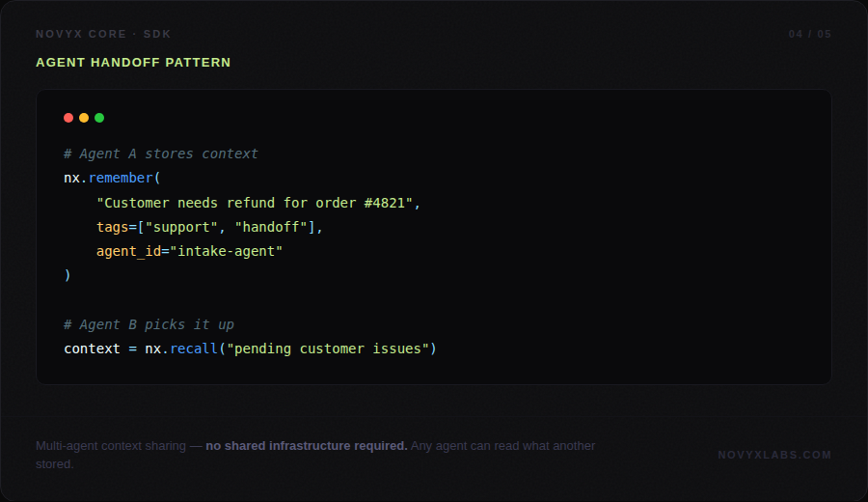Click the AGENT HANDOFF PATTERN title
Viewport: 868px width, 502px height.
(133, 63)
